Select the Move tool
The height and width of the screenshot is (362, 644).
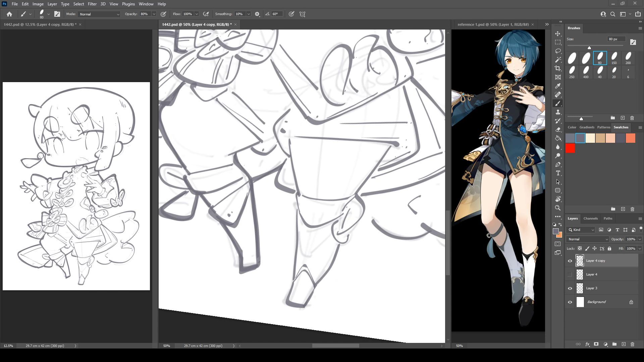point(558,34)
